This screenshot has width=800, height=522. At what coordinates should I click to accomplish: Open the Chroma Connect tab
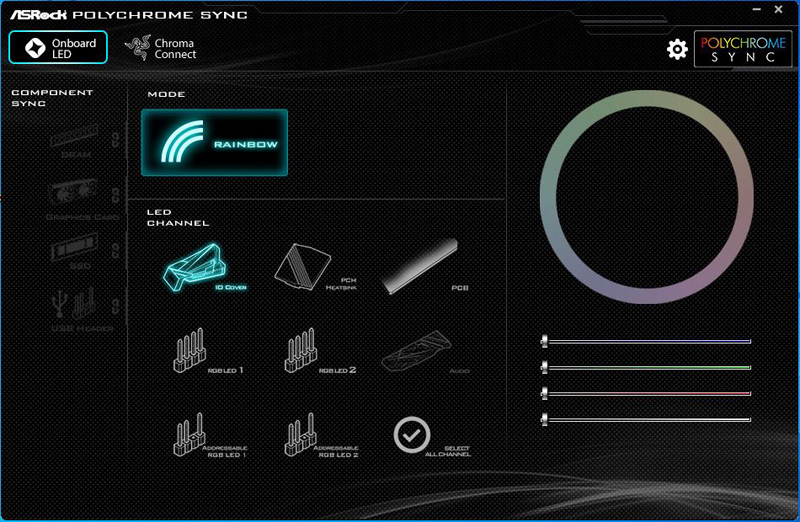click(161, 48)
